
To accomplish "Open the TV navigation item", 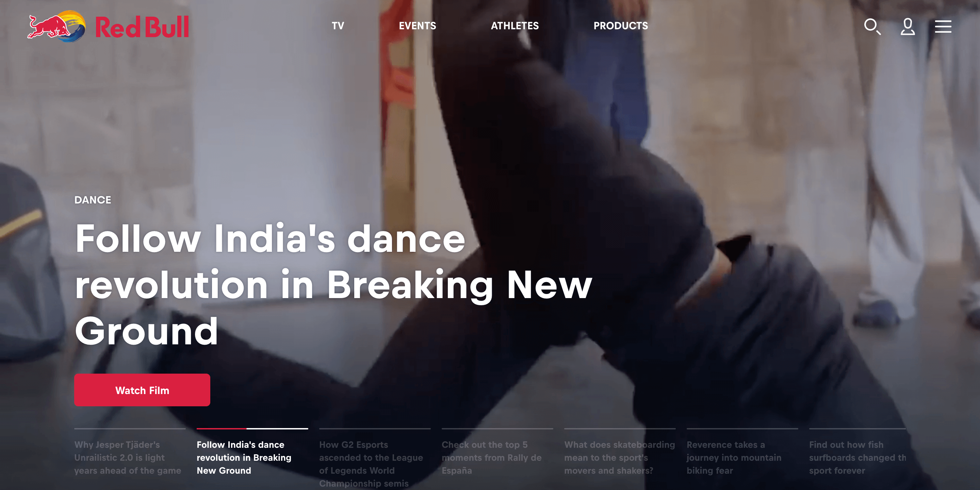I will (x=338, y=26).
